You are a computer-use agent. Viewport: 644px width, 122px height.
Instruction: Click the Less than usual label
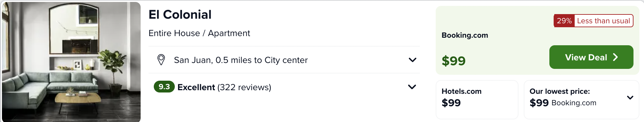click(x=603, y=21)
